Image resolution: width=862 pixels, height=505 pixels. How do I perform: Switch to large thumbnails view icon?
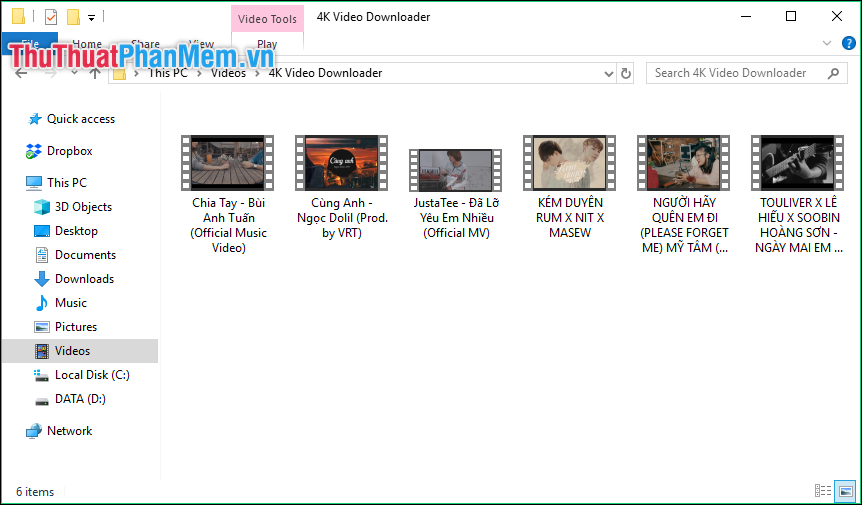(x=846, y=490)
